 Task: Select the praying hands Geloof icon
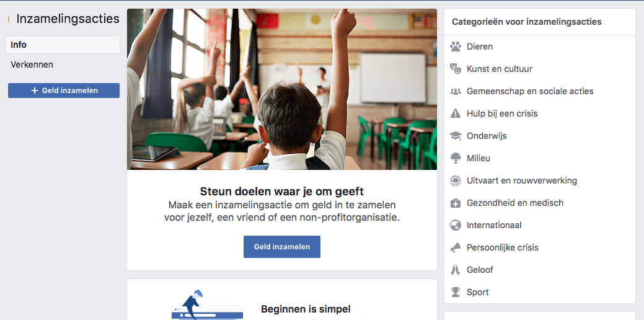[x=455, y=270]
